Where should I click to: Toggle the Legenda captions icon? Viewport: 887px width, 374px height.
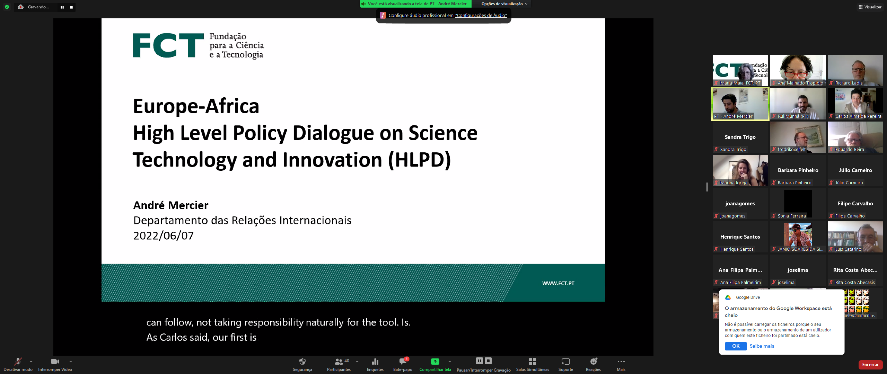point(565,362)
